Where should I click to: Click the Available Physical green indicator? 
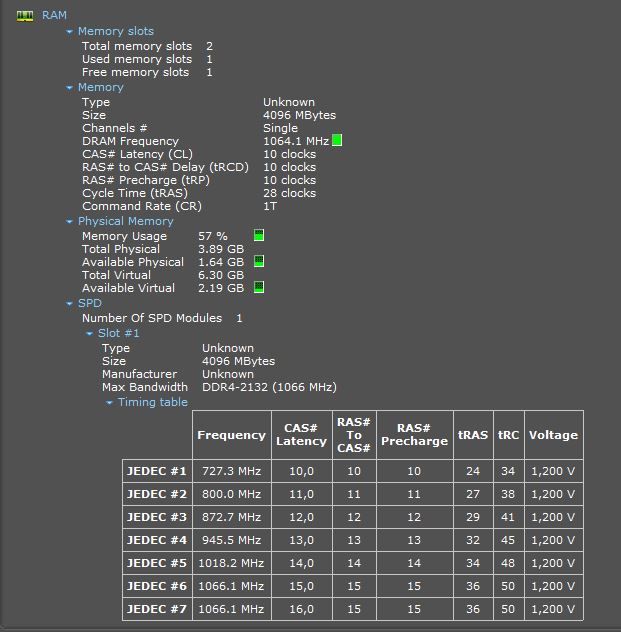[x=259, y=262]
